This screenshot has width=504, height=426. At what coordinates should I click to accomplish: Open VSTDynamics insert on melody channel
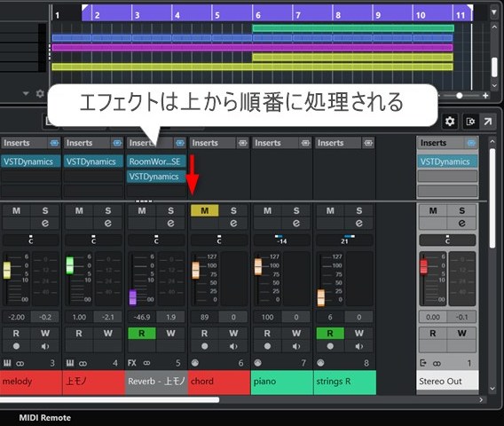30,162
